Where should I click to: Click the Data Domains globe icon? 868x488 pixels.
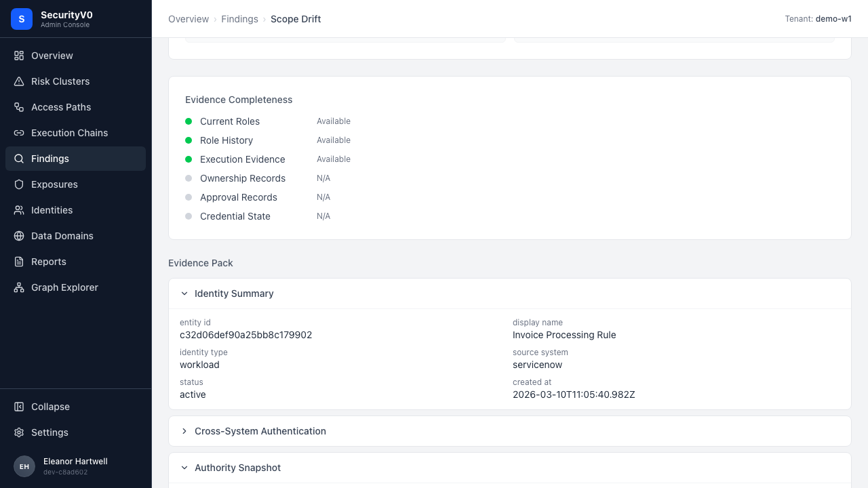19,236
